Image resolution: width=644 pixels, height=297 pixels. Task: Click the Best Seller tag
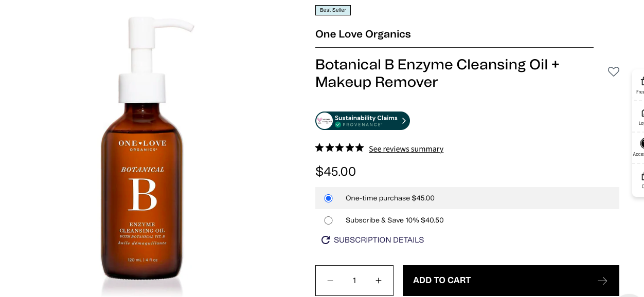click(333, 10)
